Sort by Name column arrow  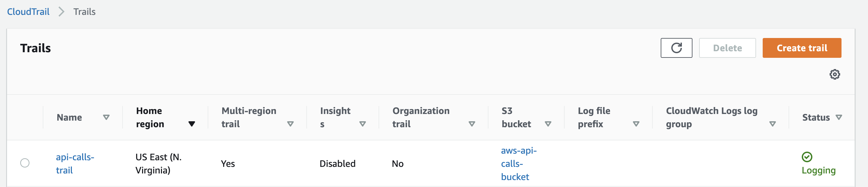point(106,117)
